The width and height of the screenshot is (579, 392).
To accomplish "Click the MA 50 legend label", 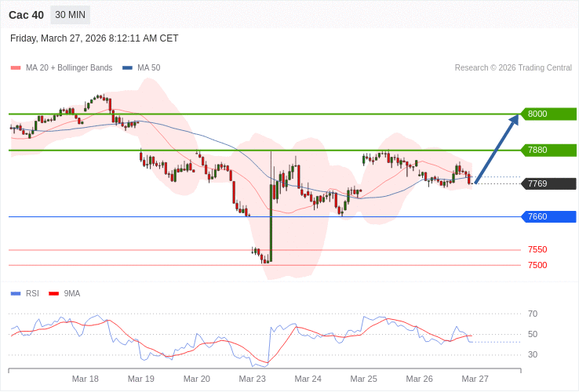I will [x=148, y=68].
